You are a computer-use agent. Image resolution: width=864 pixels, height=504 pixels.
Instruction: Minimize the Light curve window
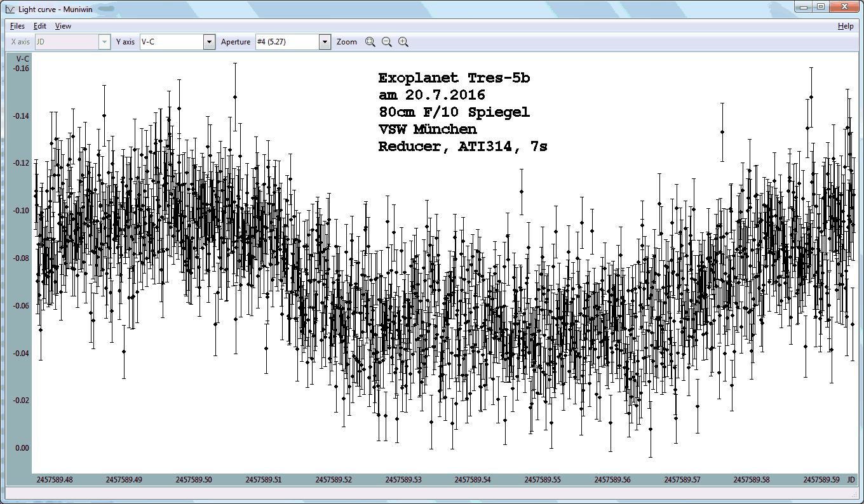(x=804, y=6)
